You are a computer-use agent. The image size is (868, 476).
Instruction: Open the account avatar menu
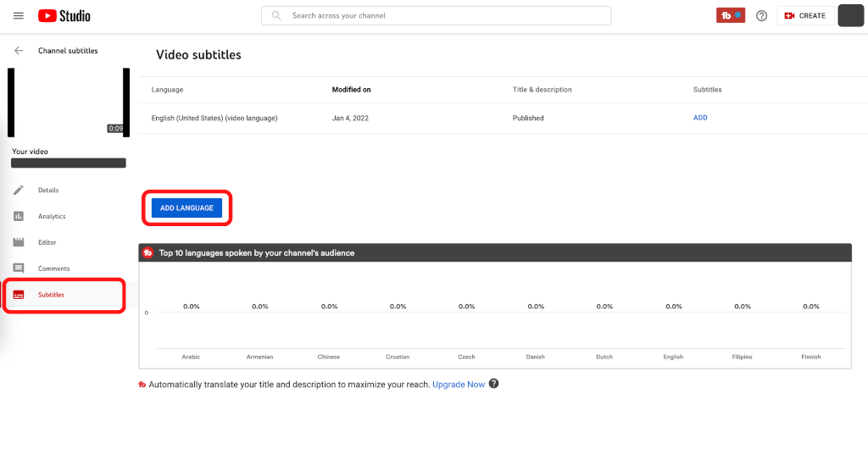[850, 15]
